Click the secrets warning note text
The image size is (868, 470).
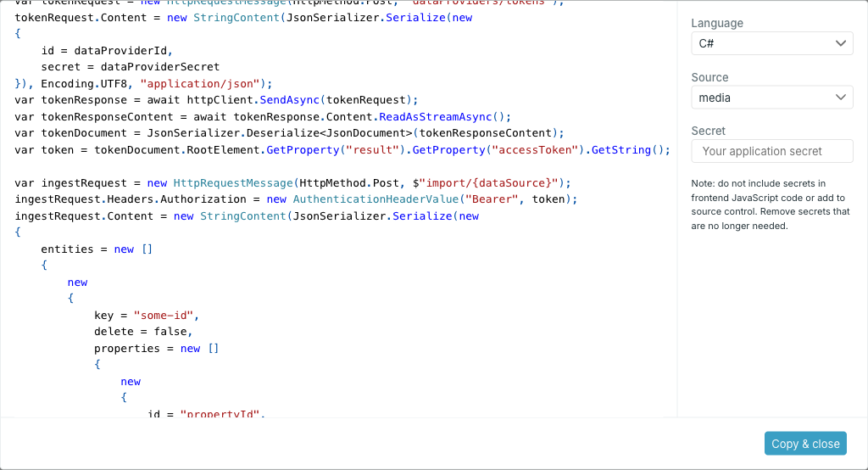pos(771,204)
